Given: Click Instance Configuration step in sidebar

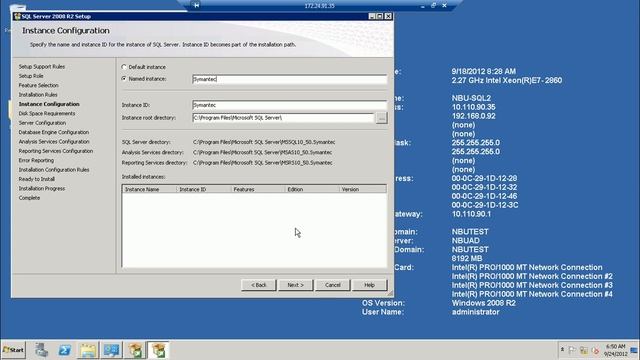Looking at the screenshot, I should [49, 104].
